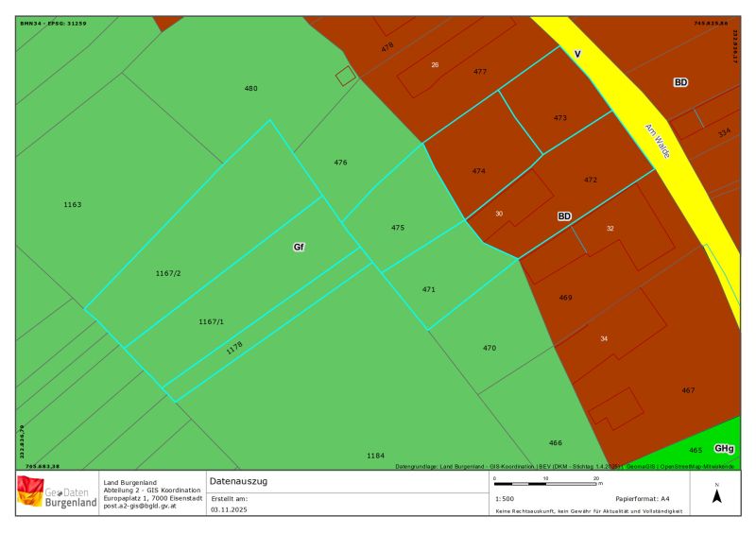This screenshot has width=756, height=534.
Task: Click the north arrow compass icon
Action: 716,495
